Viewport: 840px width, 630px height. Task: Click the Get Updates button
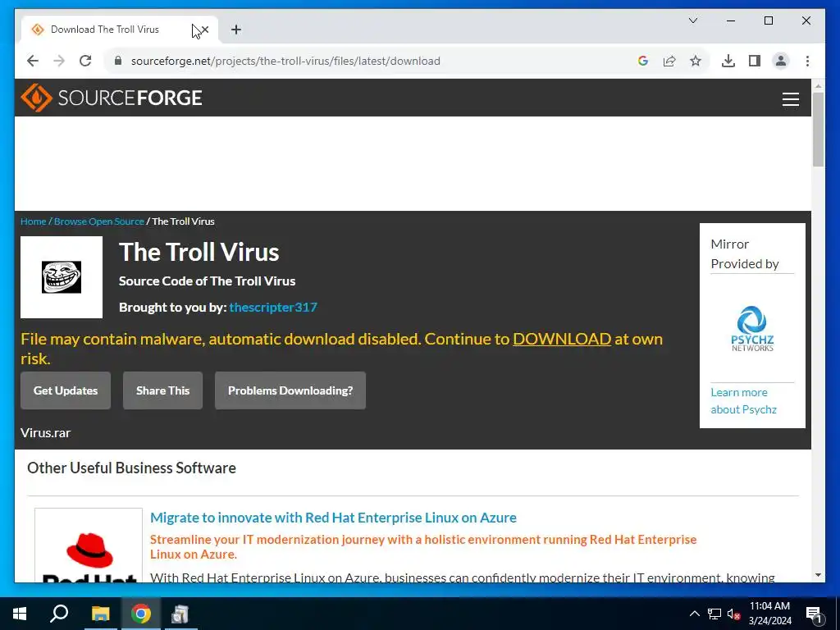click(66, 390)
